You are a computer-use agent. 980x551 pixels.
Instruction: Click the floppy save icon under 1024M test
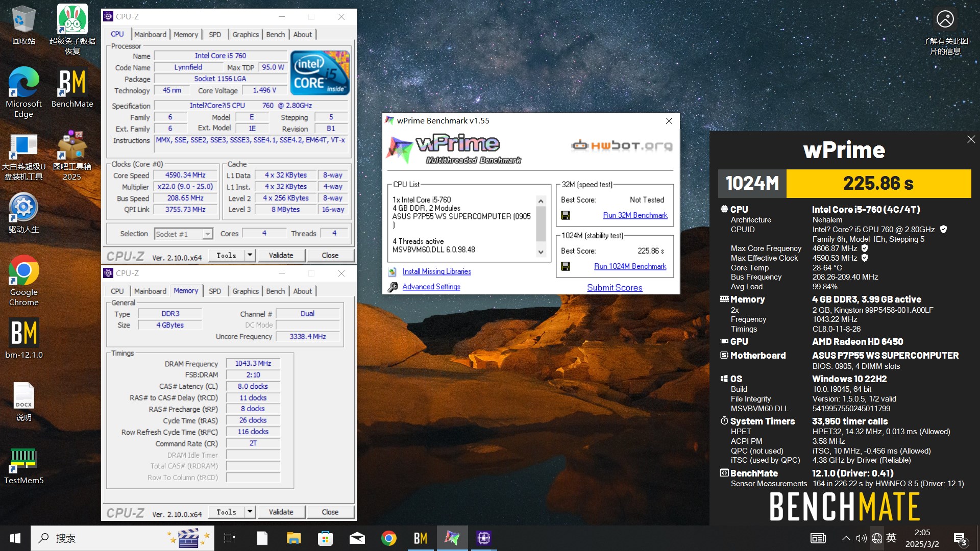pyautogui.click(x=566, y=266)
